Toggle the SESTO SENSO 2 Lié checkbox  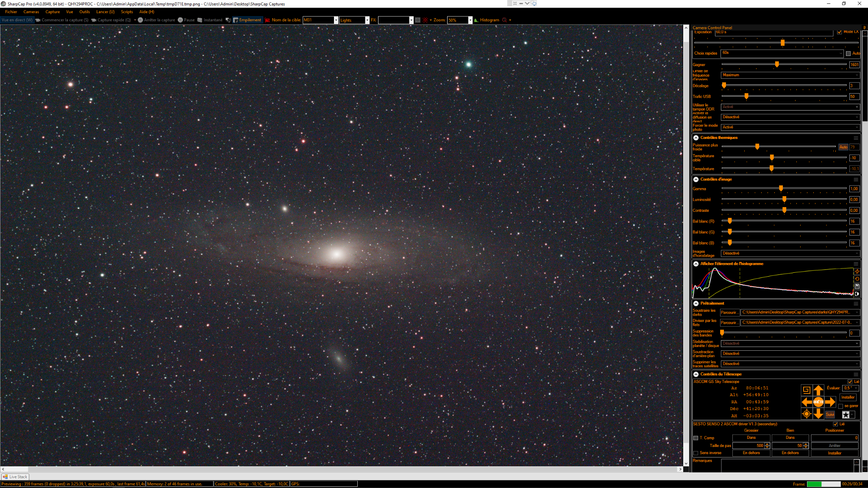[835, 424]
